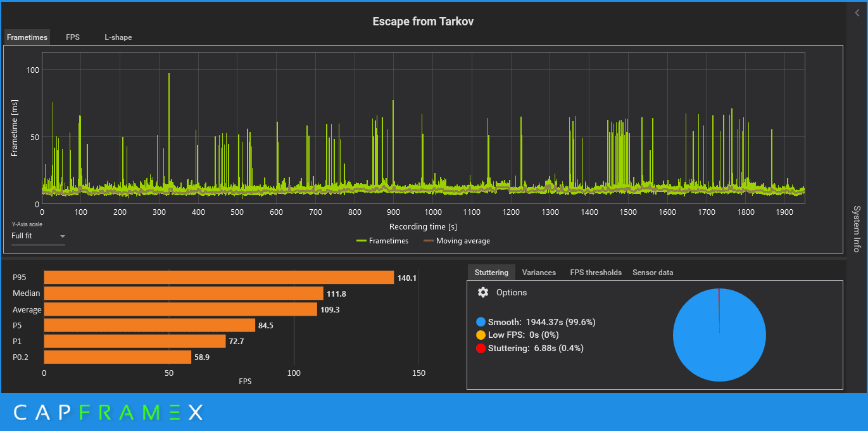
Task: Click the yellow Low FPS legend dot
Action: (481, 335)
